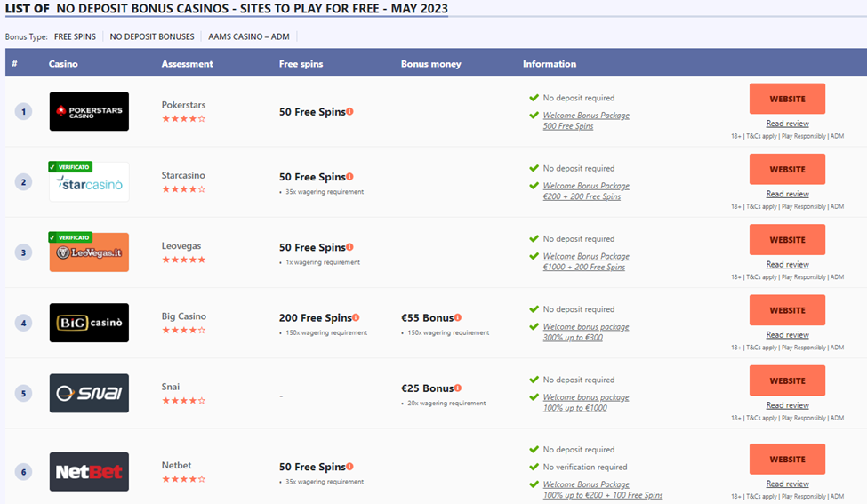Click the Big Casino star rating
The width and height of the screenshot is (867, 504).
[183, 330]
